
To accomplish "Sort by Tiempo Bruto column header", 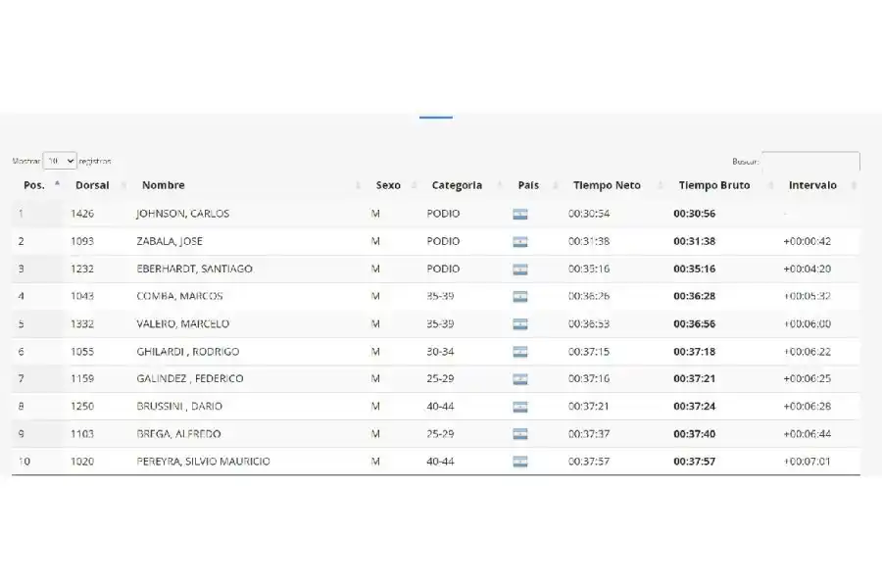I will (714, 185).
